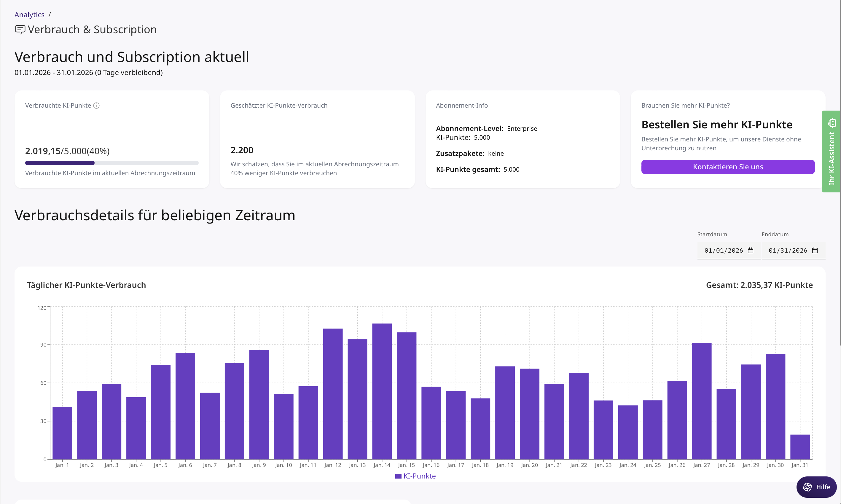Image resolution: width=841 pixels, height=504 pixels.
Task: Toggle the KI-Punkte series via the chart legend
Action: 420,476
